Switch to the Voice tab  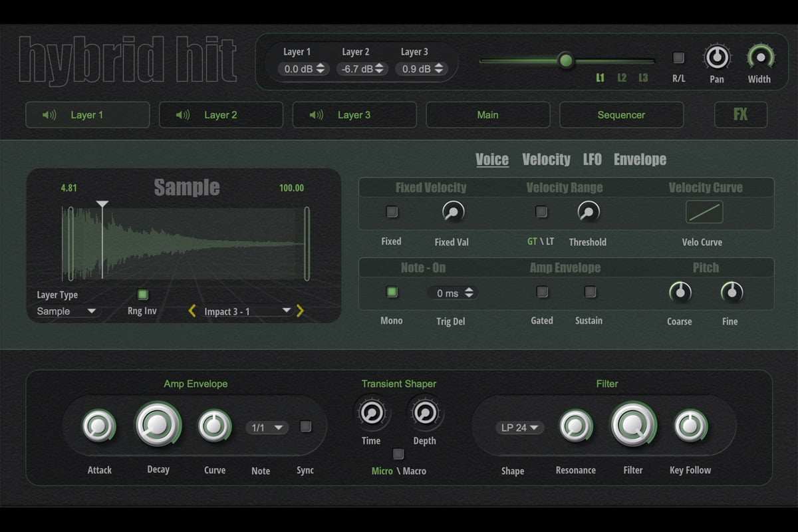coord(492,160)
